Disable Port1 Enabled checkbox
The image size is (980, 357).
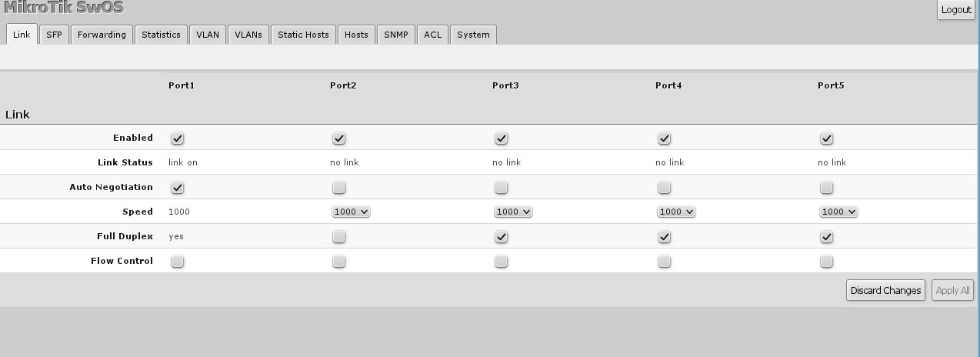tap(177, 138)
